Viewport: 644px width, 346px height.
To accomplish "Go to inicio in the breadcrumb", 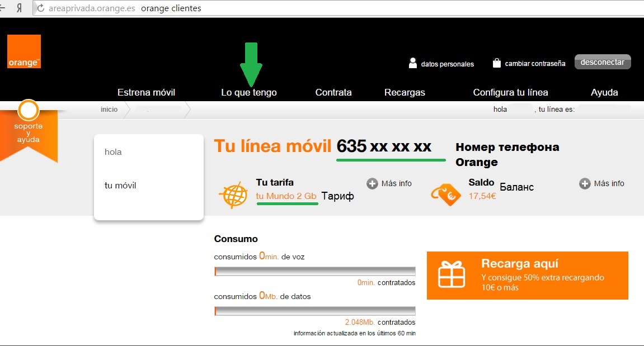I will (x=109, y=109).
